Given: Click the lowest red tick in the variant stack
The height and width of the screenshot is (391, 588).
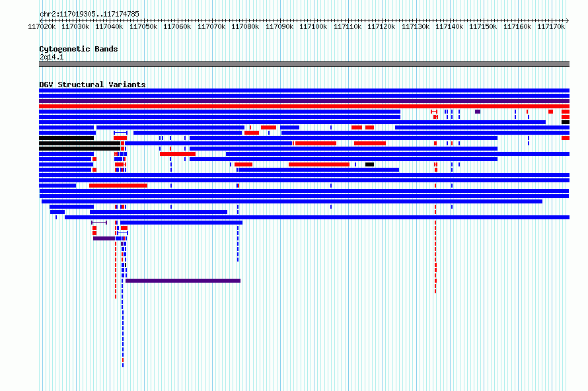Looking at the screenshot, I should (x=123, y=360).
